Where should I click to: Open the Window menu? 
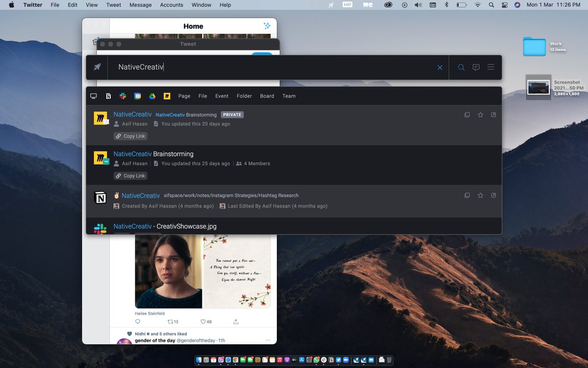point(201,5)
